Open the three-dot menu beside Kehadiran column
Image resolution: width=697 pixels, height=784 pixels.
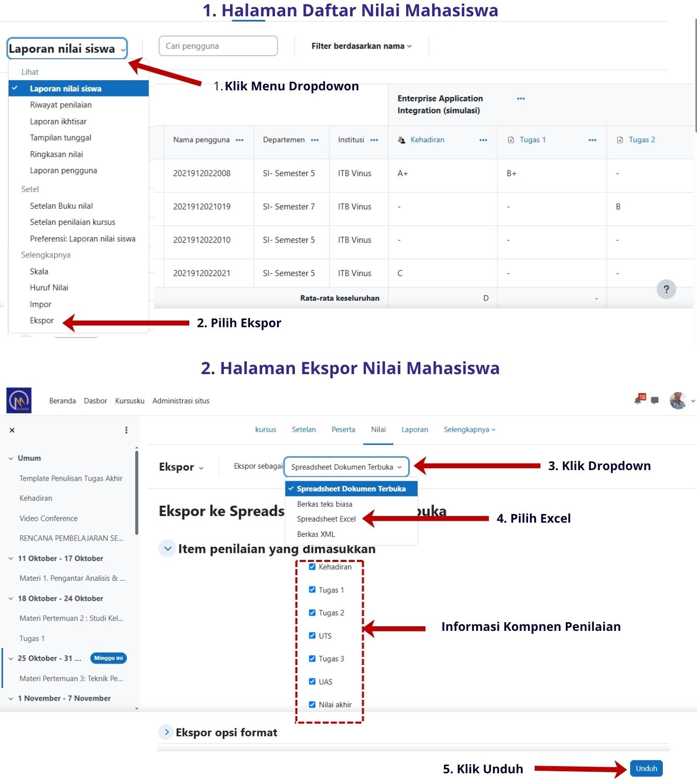pos(483,140)
